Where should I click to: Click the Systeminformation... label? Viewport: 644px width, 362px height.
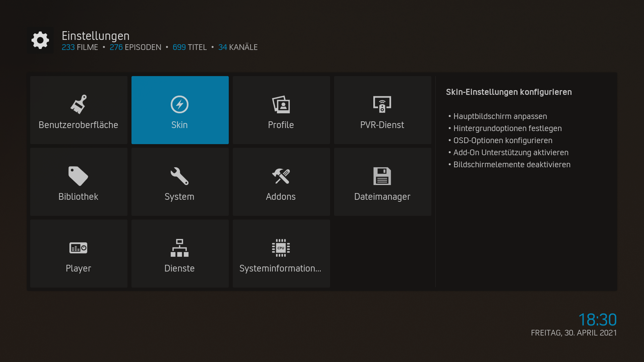pos(280,268)
